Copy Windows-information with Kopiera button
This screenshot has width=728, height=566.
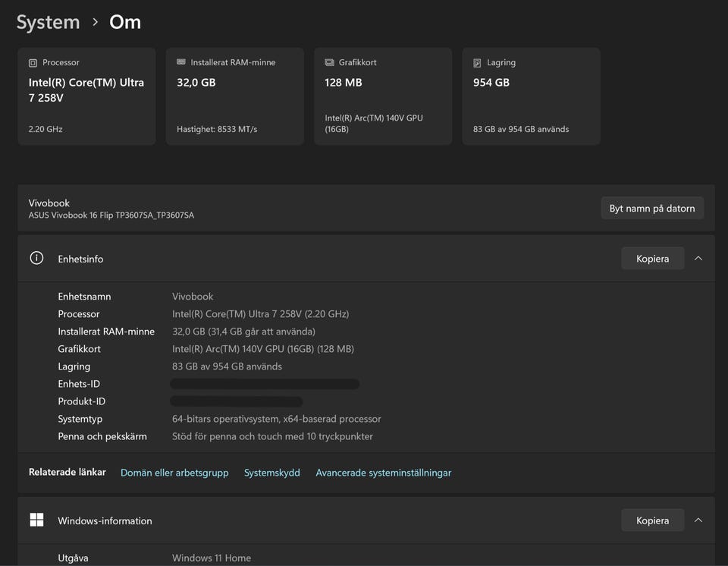tap(652, 520)
